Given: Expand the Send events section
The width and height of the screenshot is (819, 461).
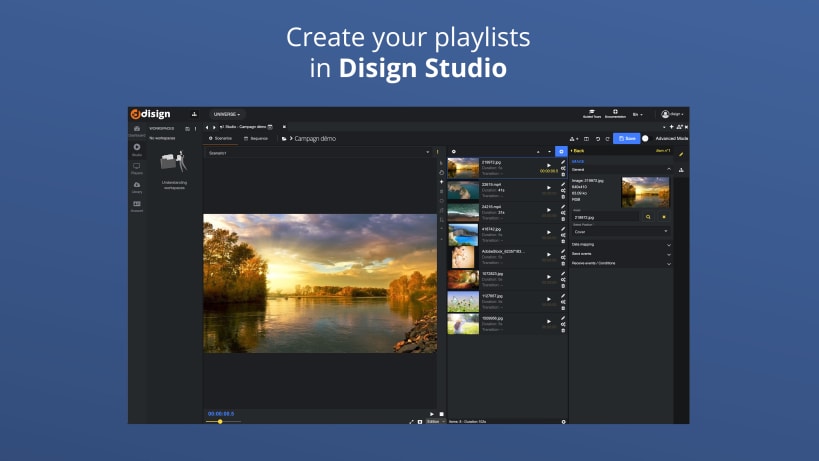Looking at the screenshot, I should [x=621, y=254].
